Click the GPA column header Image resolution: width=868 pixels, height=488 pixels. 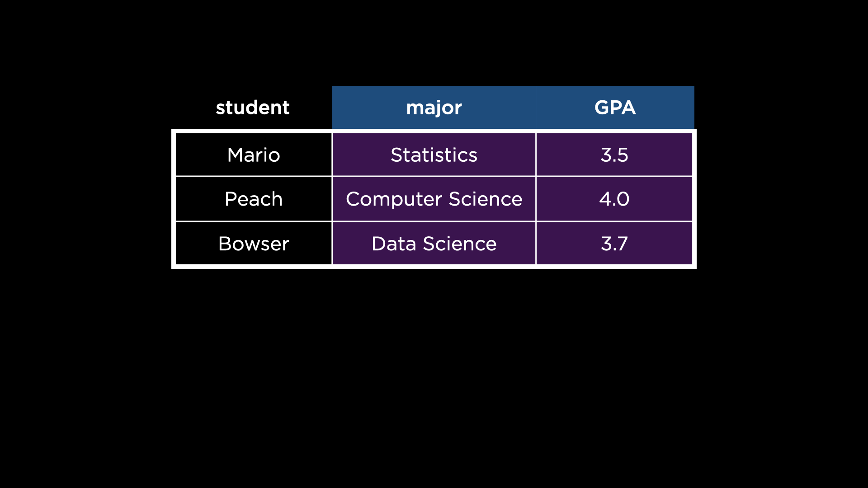(x=614, y=108)
